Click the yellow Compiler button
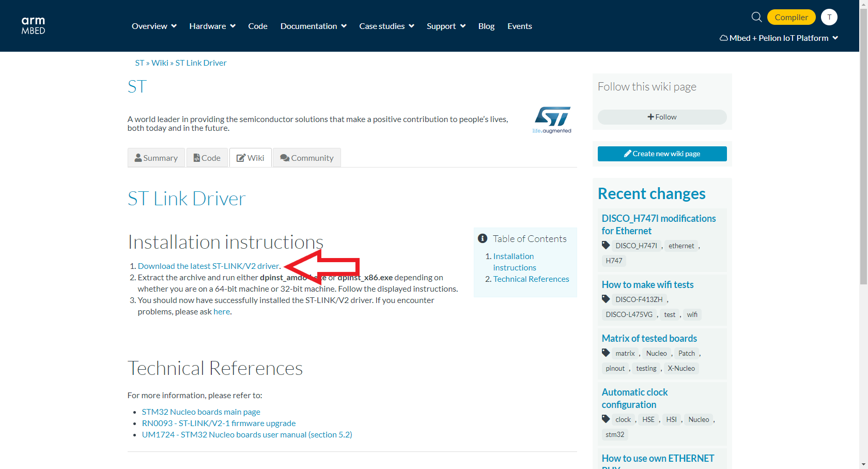The width and height of the screenshot is (868, 469). pos(791,17)
